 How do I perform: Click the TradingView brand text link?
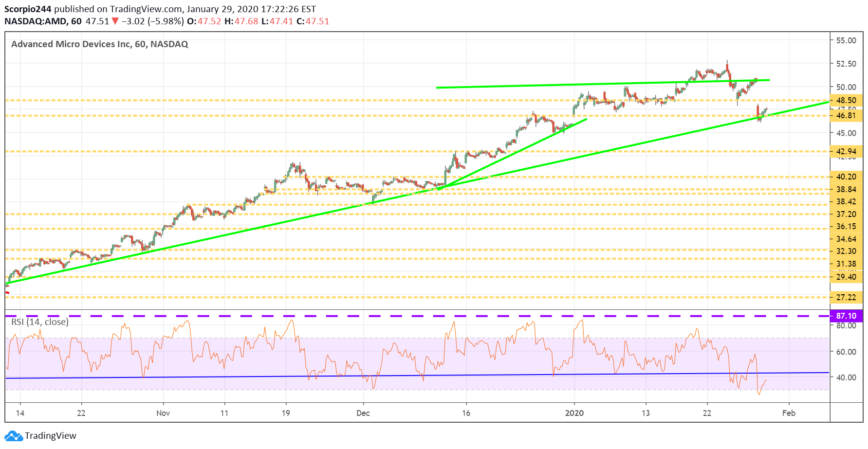tap(51, 436)
